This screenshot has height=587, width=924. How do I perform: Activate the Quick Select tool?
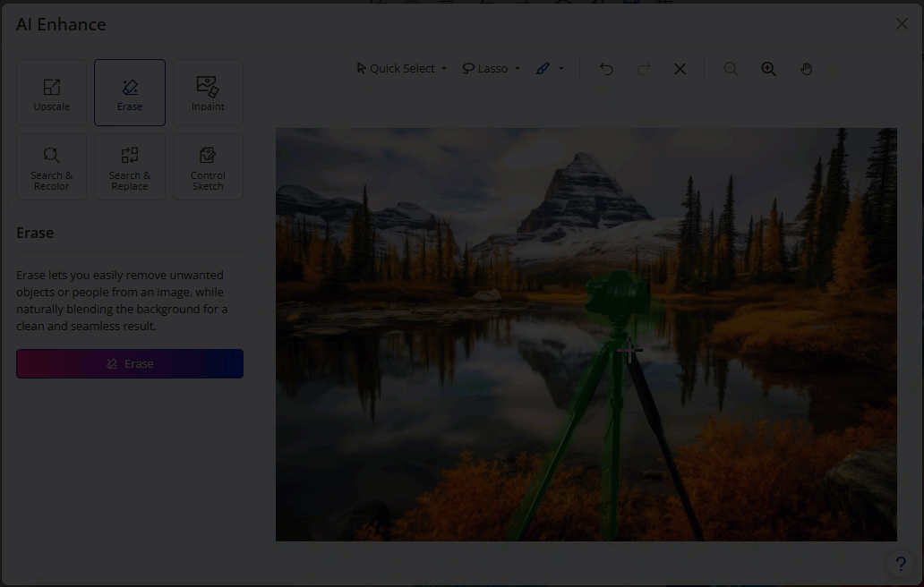click(396, 68)
